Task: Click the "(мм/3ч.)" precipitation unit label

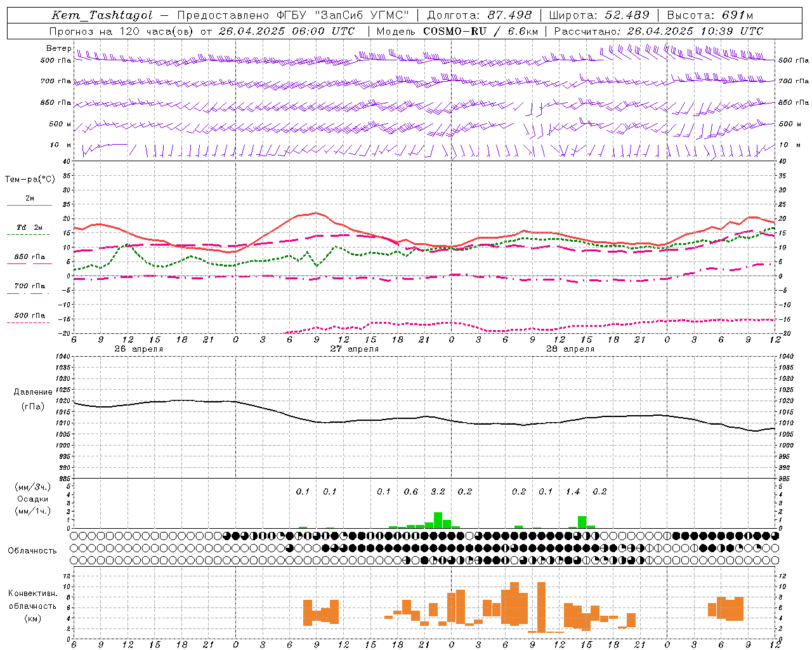Action: (33, 487)
